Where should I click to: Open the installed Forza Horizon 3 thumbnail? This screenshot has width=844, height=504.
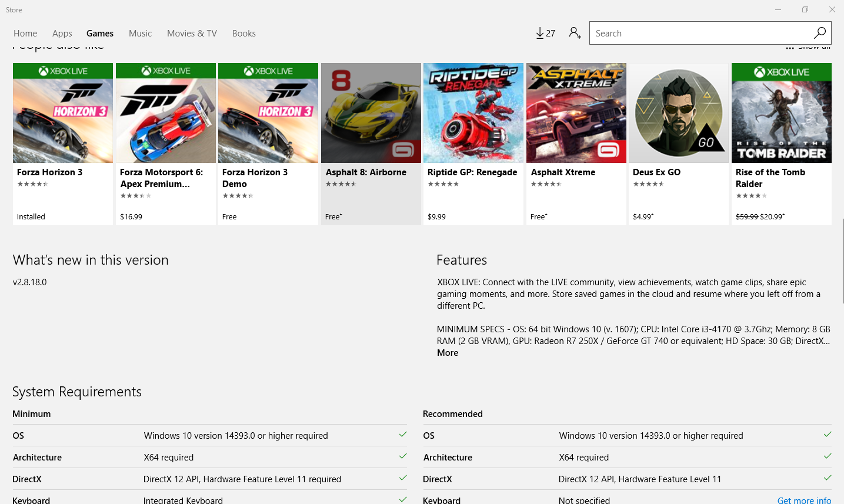[x=63, y=113]
